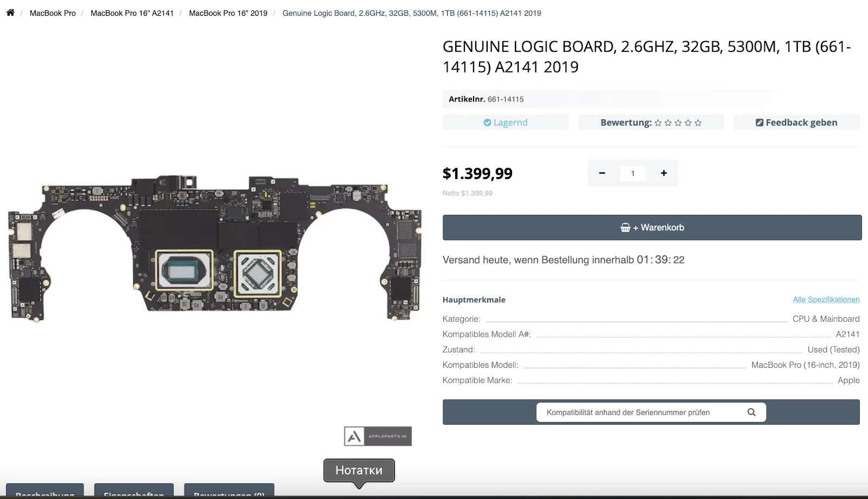Click the CPU & Mainboard category value
868x499 pixels.
pyautogui.click(x=826, y=319)
